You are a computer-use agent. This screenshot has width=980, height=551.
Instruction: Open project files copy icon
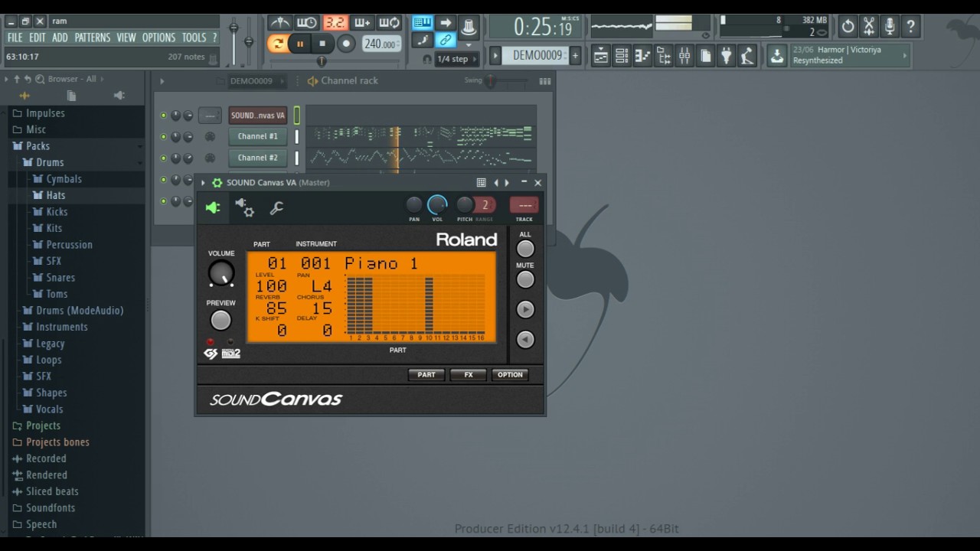point(705,56)
